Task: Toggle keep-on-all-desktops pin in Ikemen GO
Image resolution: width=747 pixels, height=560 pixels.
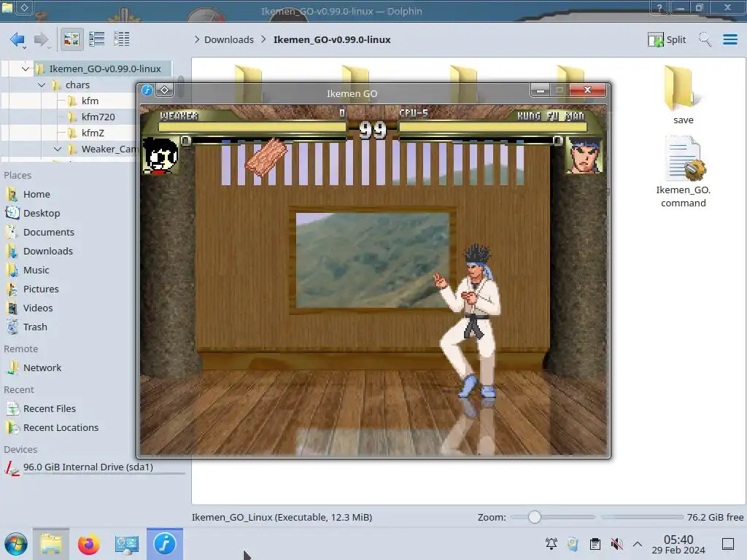Action: click(164, 90)
